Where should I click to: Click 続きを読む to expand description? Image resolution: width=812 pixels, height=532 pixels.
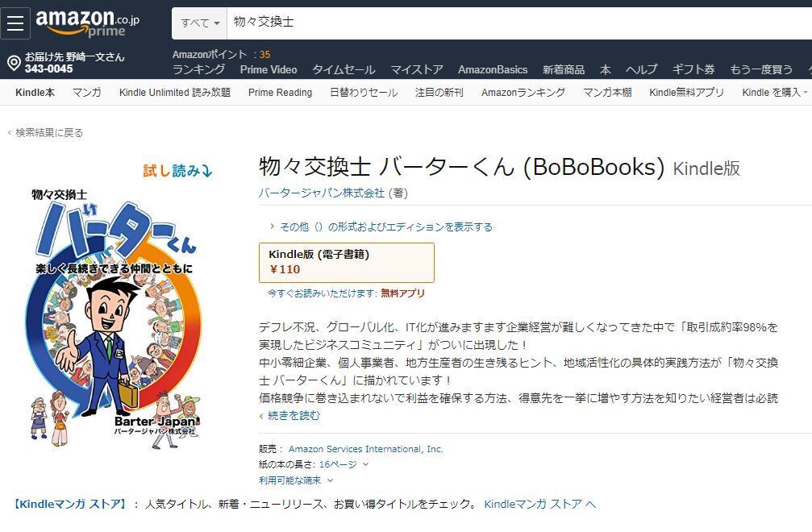tap(290, 416)
